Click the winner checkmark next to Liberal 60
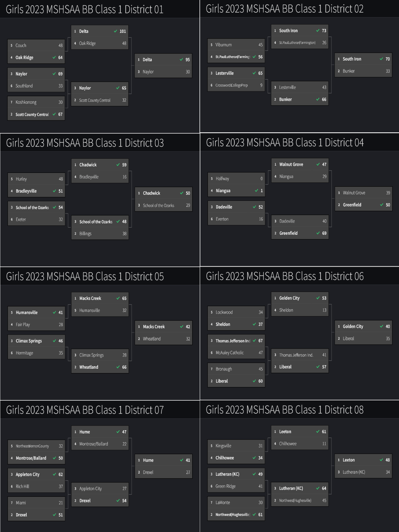The image size is (399, 532). (254, 381)
